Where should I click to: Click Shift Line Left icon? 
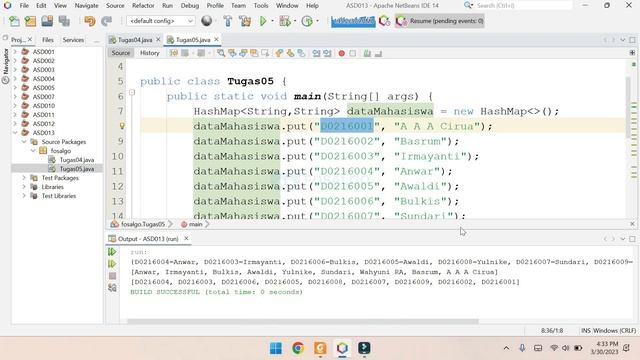[x=316, y=53]
